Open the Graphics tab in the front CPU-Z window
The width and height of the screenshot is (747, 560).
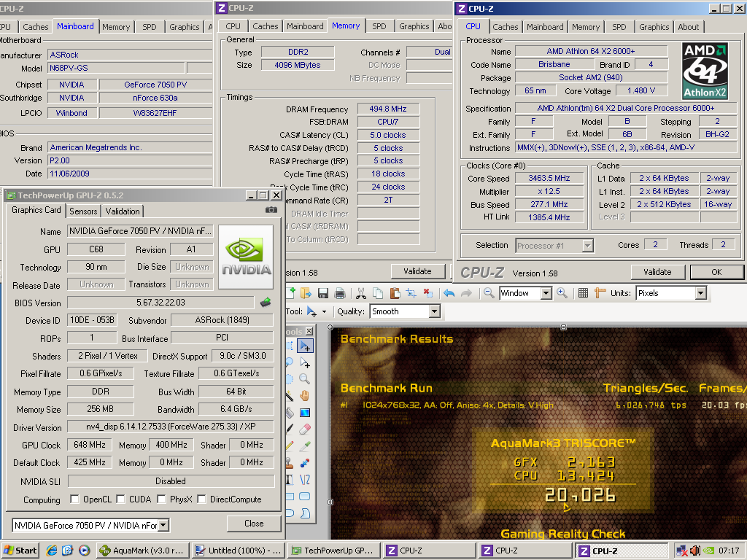[654, 27]
